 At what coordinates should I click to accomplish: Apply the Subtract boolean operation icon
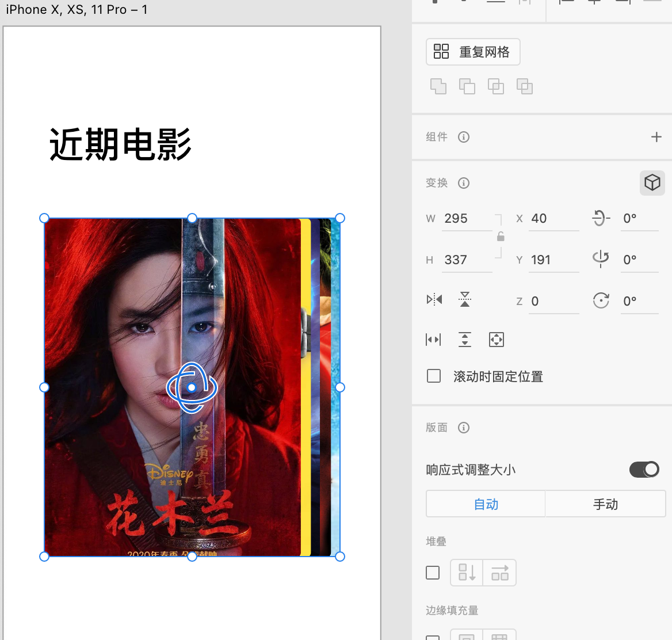pos(467,86)
